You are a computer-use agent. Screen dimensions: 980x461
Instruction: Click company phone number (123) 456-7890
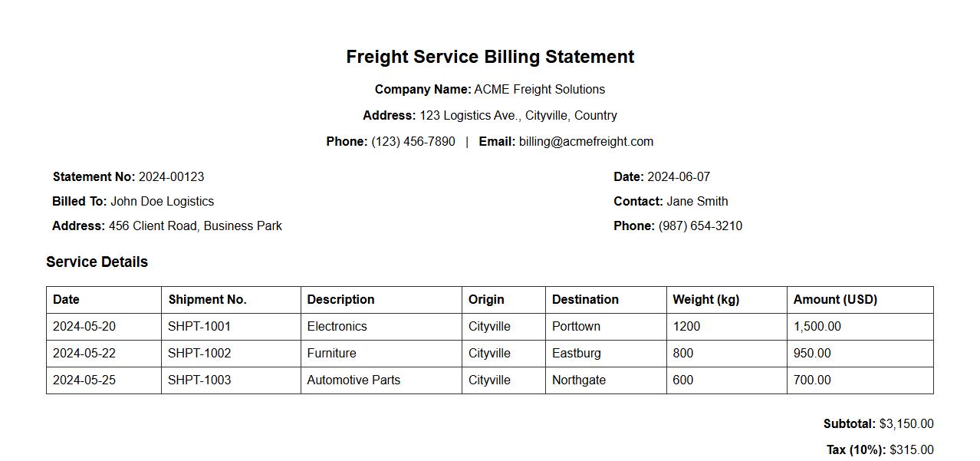413,142
